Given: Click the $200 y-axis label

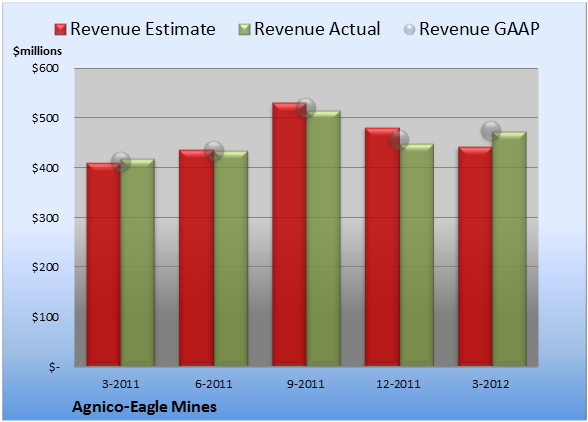Looking at the screenshot, I should tap(45, 267).
